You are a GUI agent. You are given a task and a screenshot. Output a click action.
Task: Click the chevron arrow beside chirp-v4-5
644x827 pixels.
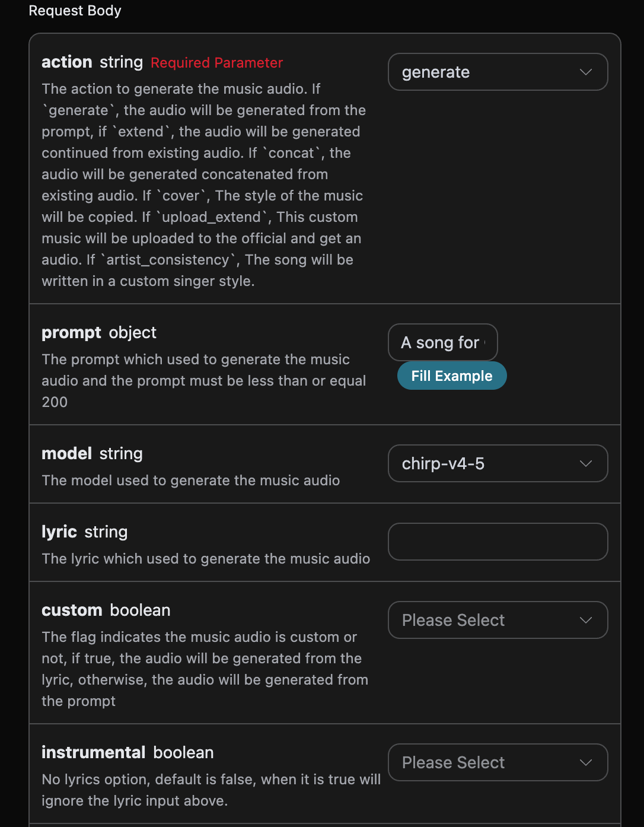click(586, 464)
